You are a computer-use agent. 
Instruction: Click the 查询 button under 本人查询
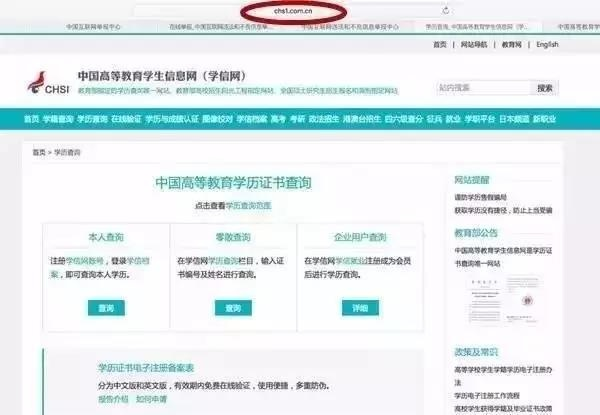[106, 308]
